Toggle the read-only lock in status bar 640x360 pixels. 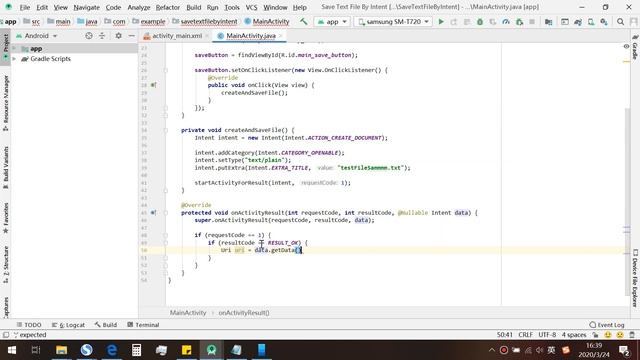coord(596,335)
